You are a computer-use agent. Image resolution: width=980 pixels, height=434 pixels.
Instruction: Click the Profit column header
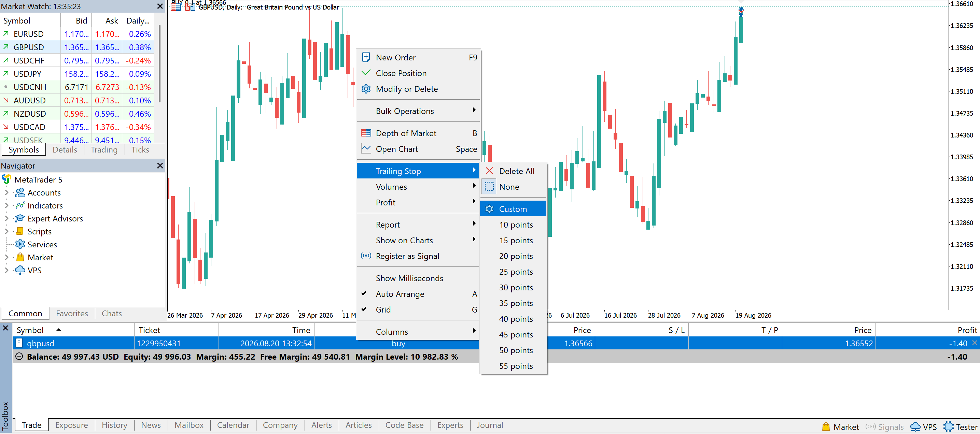[928, 330]
